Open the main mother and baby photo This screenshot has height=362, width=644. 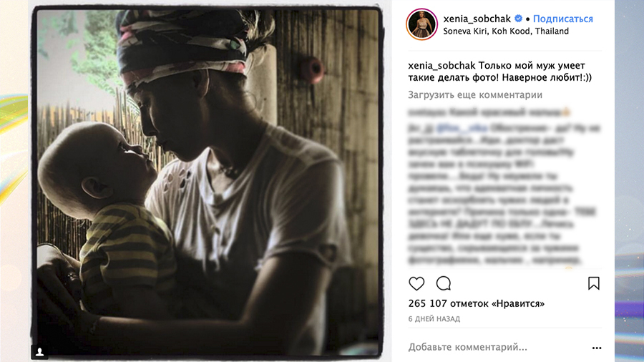[x=208, y=182]
